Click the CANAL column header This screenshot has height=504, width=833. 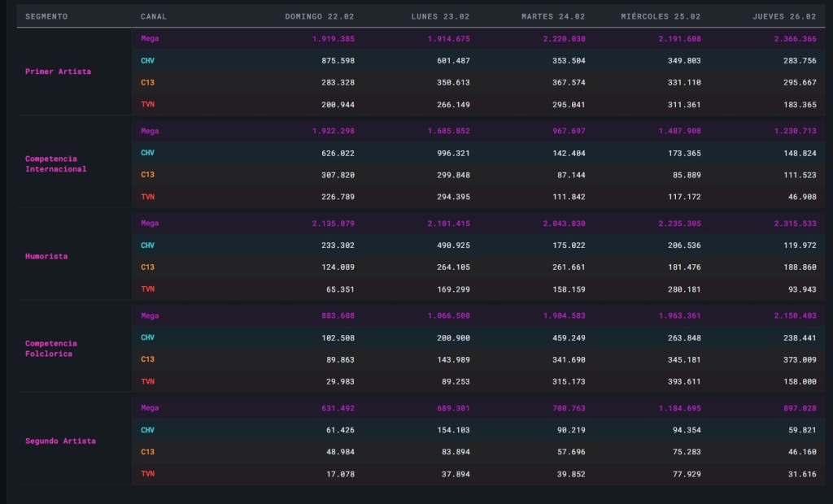point(154,16)
